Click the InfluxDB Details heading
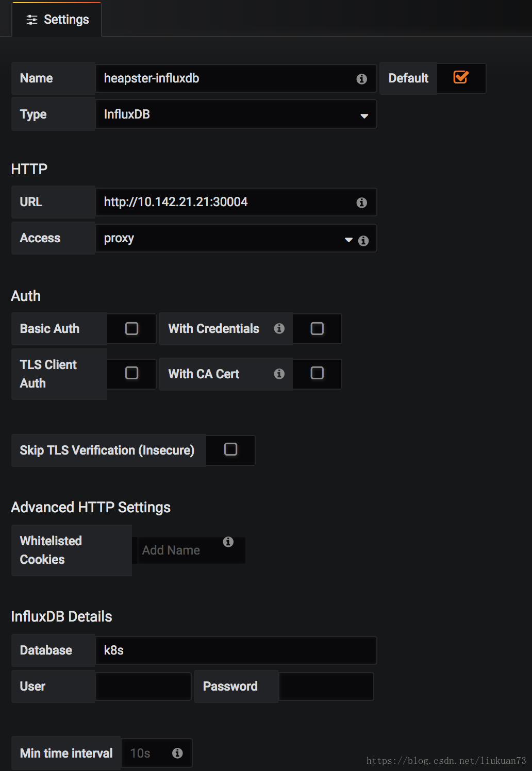 (x=61, y=616)
